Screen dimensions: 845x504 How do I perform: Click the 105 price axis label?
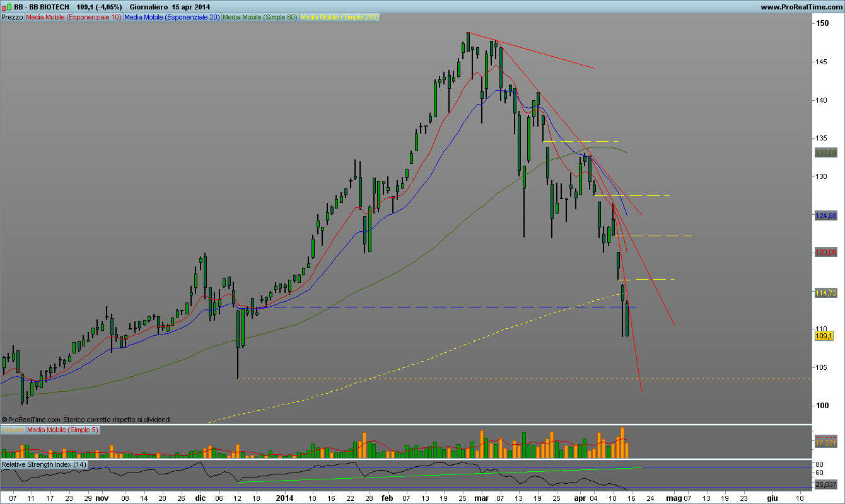pyautogui.click(x=823, y=367)
